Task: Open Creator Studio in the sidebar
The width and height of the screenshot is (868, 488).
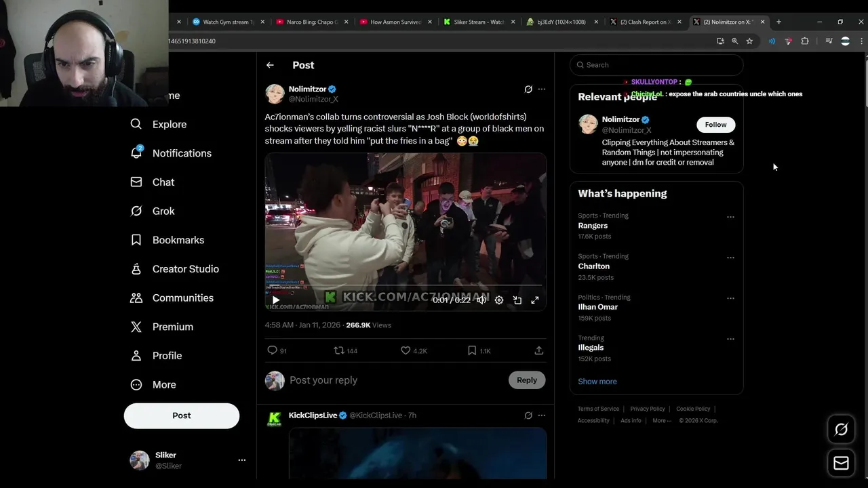Action: (175, 269)
